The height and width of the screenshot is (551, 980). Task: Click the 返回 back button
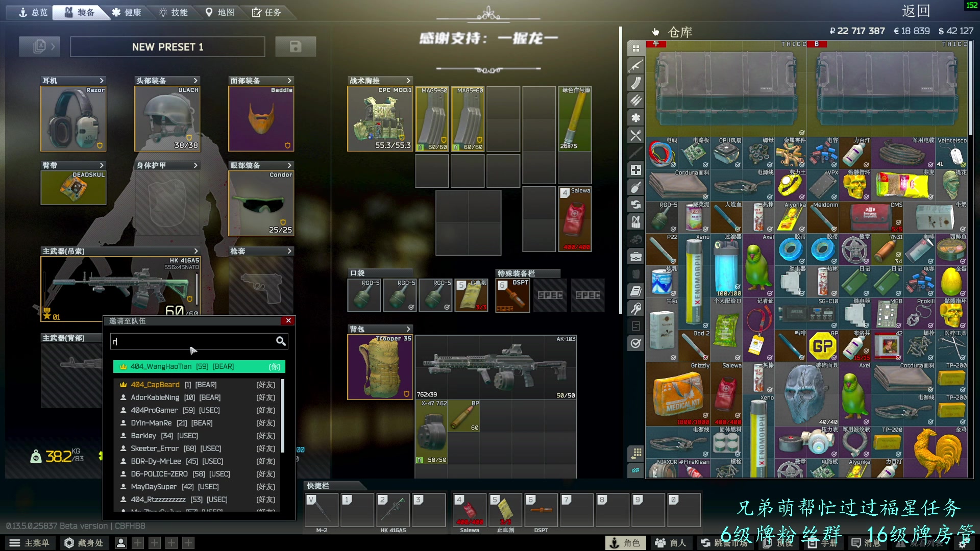pos(916,11)
